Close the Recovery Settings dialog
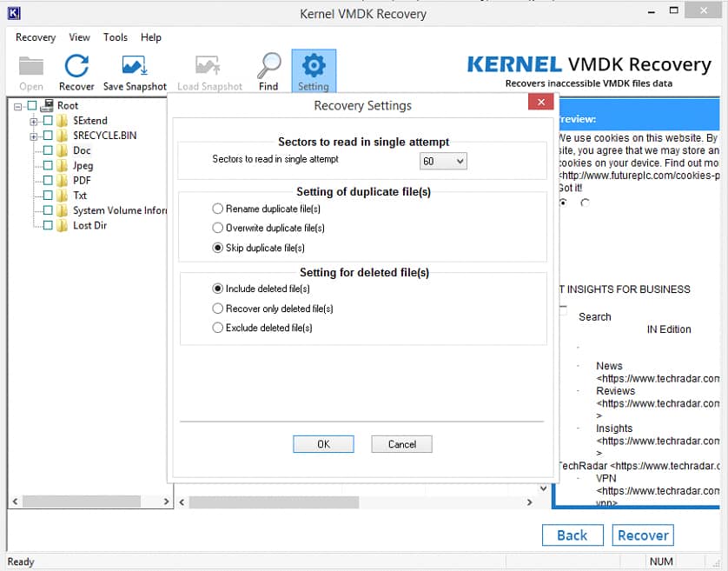The image size is (728, 571). pyautogui.click(x=541, y=102)
